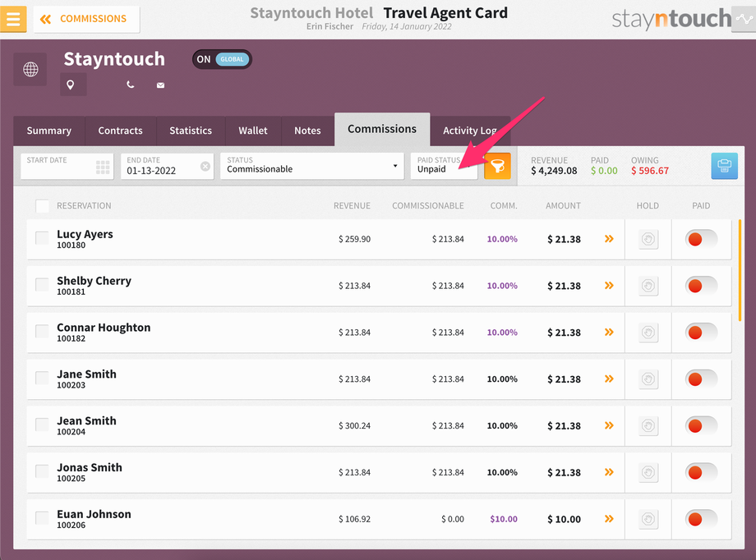Expand Shelby Cherry row double chevron

[x=609, y=285]
